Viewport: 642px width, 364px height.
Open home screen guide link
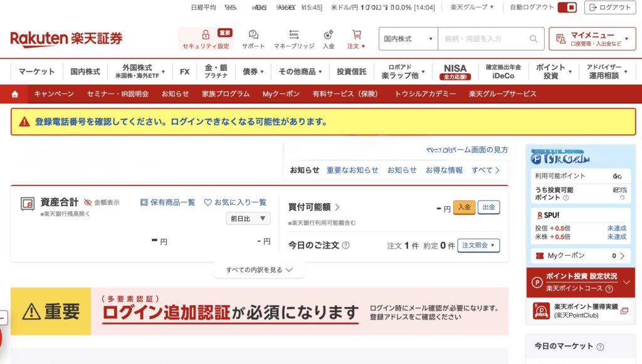pyautogui.click(x=467, y=150)
